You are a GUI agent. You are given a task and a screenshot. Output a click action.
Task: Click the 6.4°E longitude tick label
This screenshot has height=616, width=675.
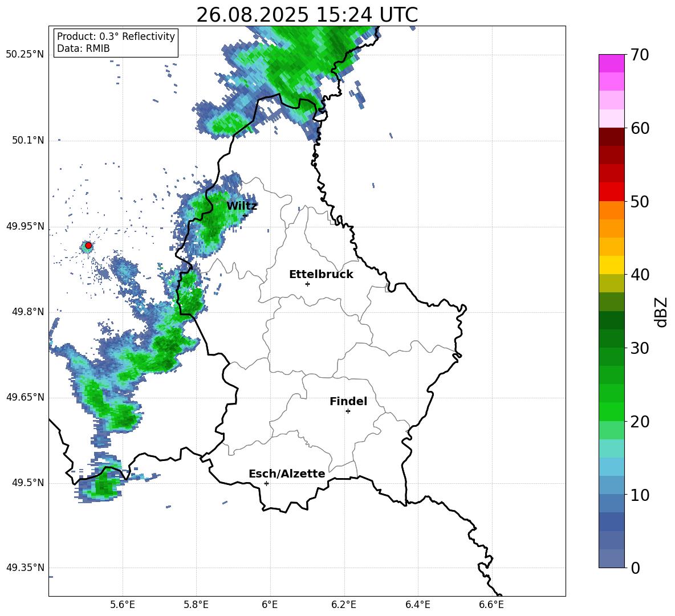pyautogui.click(x=417, y=605)
